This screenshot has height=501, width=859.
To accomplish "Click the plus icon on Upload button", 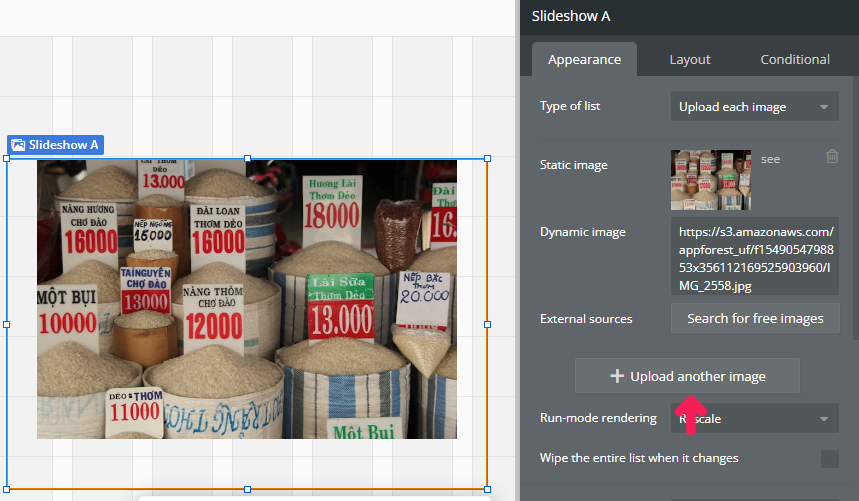I will [x=617, y=376].
